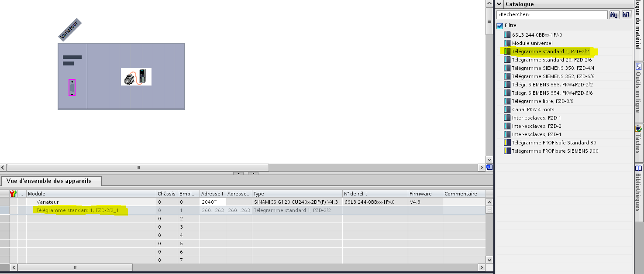Click in the Rechercher search field
Viewport: 644px width, 274px height.
[x=552, y=15]
